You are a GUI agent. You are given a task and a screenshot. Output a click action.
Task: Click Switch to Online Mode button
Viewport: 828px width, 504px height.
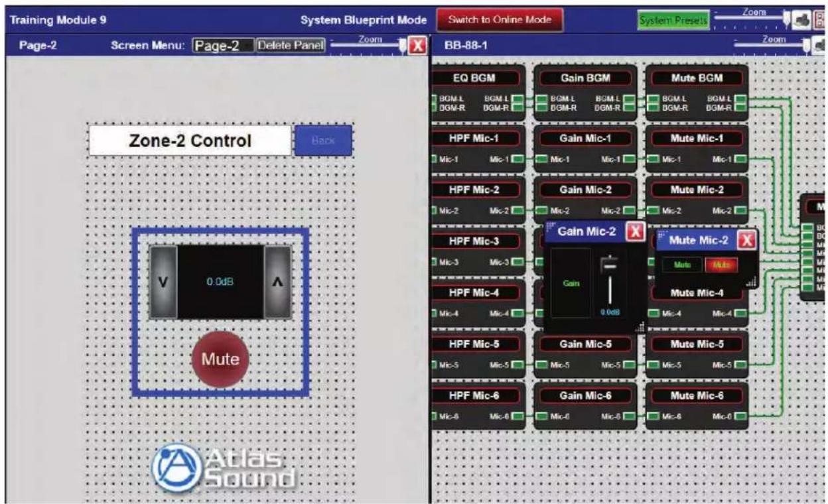[500, 19]
